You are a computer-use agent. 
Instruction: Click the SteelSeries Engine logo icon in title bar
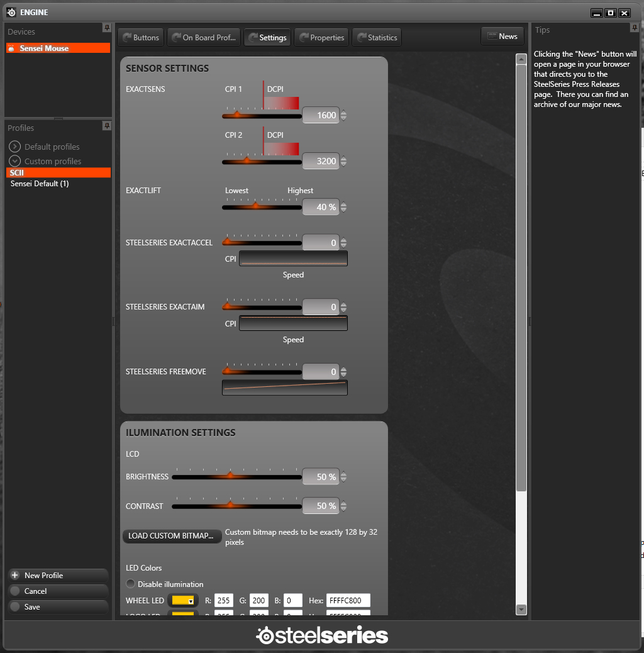point(11,13)
